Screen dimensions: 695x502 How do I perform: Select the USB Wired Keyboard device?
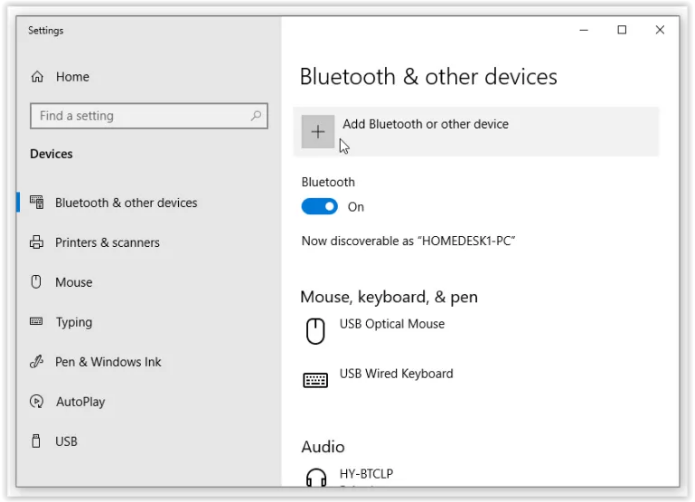396,374
